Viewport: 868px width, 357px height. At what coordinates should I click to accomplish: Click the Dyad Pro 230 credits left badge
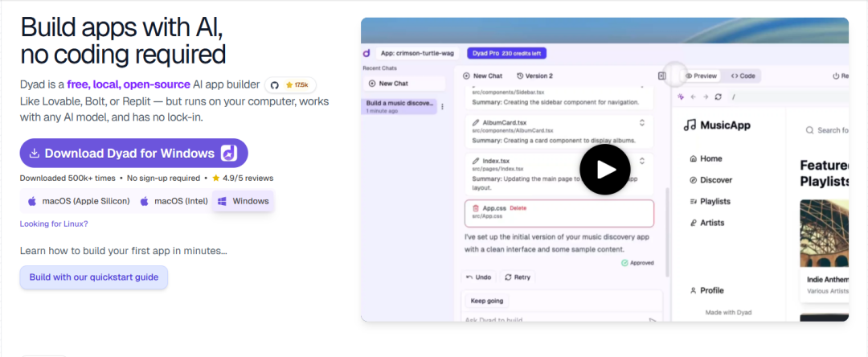[507, 53]
